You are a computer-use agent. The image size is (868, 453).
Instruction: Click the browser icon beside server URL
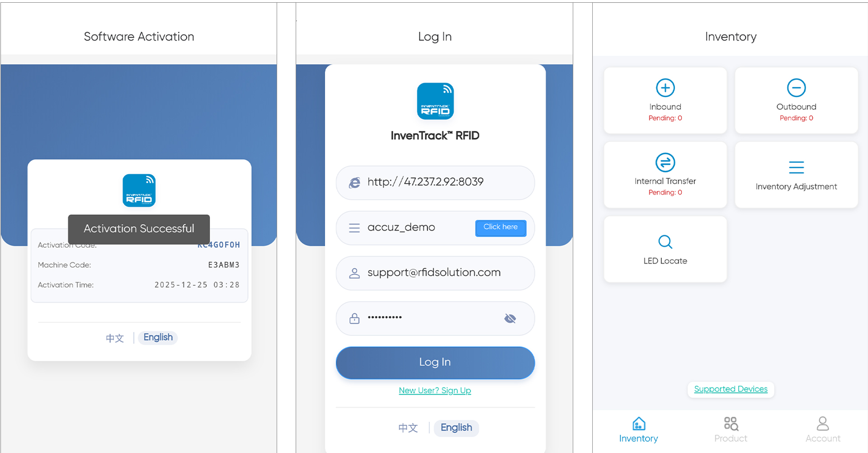[354, 183]
